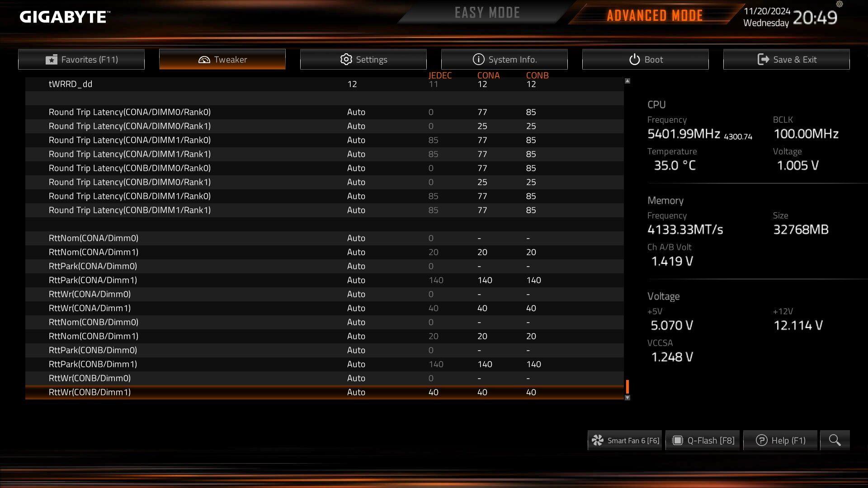Switch to Easy Mode
Viewport: 868px width, 488px height.
(487, 13)
